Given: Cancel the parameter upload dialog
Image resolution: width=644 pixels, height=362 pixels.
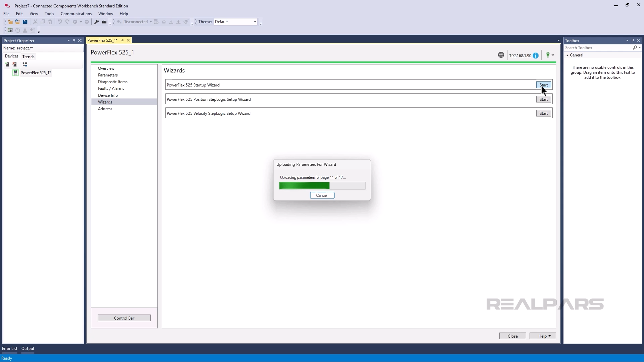Looking at the screenshot, I should click(322, 195).
